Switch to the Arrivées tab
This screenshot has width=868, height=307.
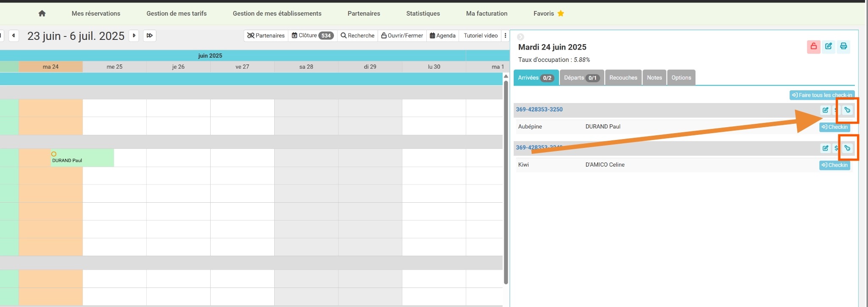(536, 78)
